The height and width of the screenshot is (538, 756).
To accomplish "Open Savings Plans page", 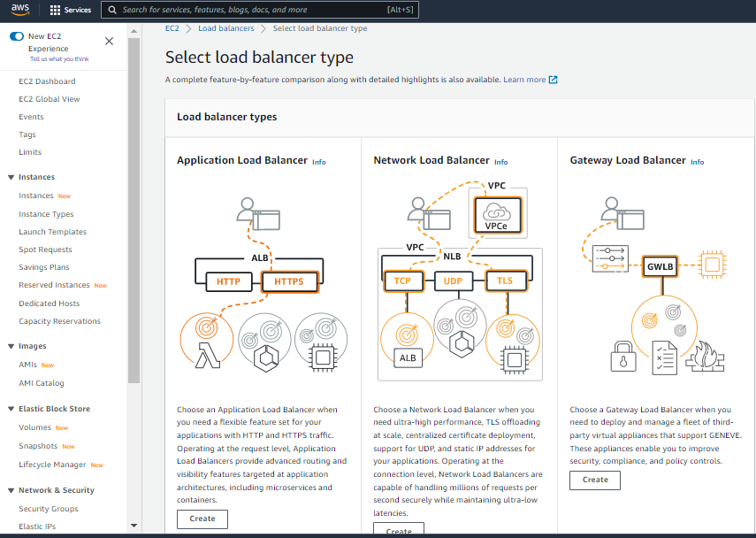I will [x=44, y=267].
